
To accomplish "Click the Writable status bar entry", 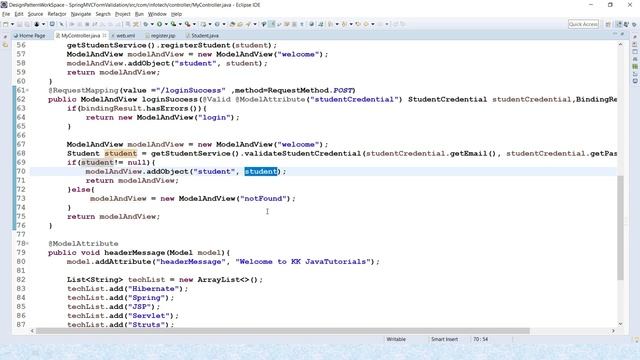I will (x=396, y=339).
